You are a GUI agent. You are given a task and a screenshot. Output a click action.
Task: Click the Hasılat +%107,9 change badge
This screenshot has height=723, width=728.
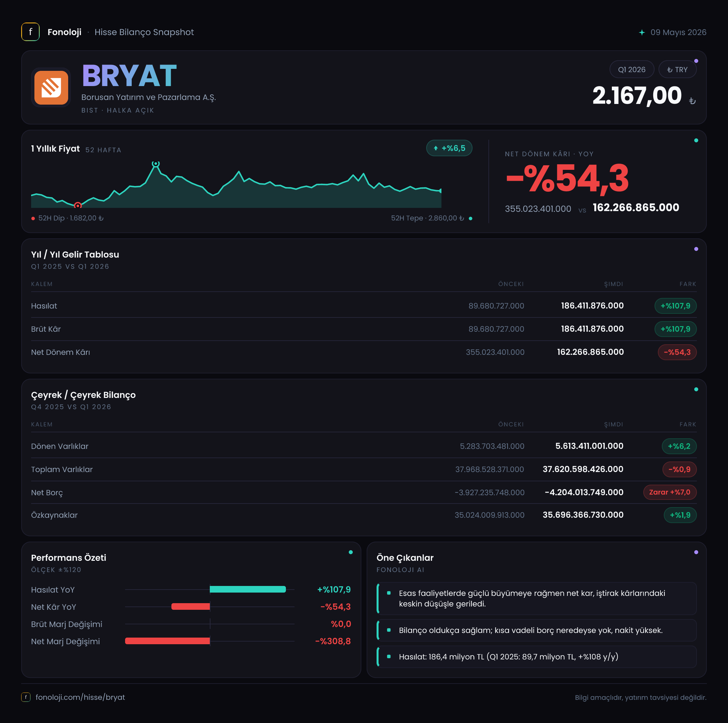(x=676, y=306)
